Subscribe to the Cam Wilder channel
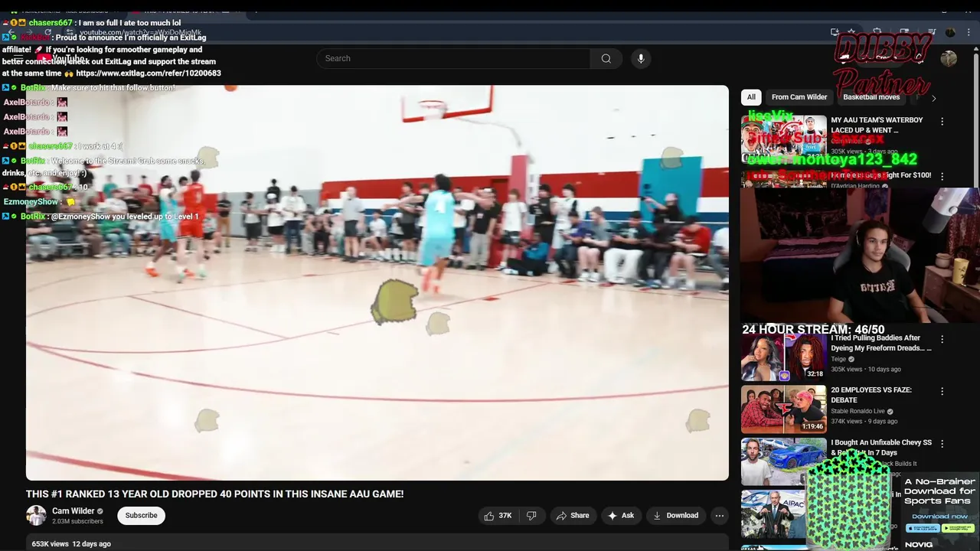Viewport: 980px width, 551px height. click(142, 516)
